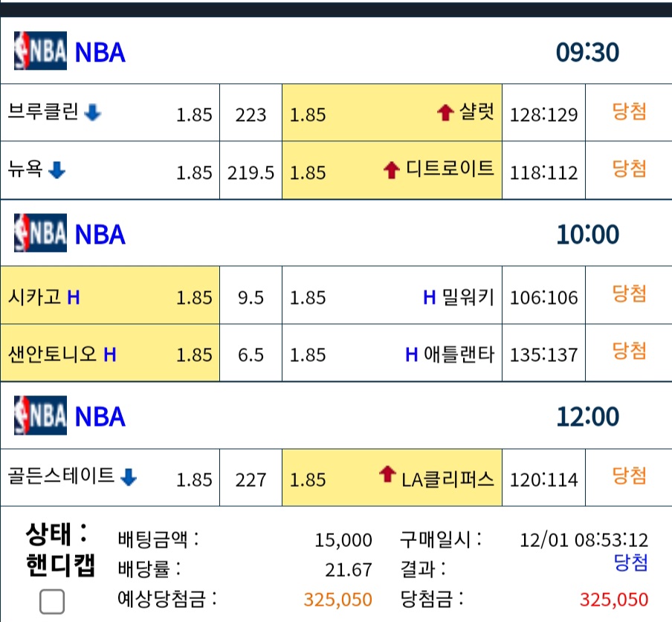Click blue down arrow next to 뉴욕
The image size is (672, 622).
(x=56, y=170)
